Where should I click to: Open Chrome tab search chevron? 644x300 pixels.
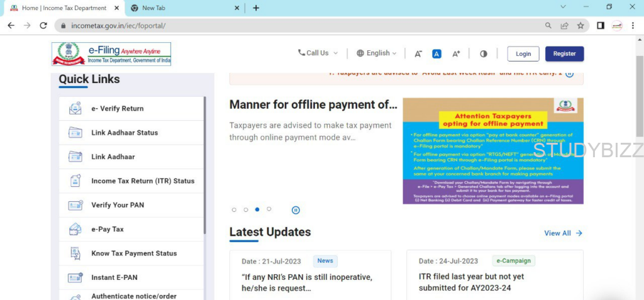point(563,7)
